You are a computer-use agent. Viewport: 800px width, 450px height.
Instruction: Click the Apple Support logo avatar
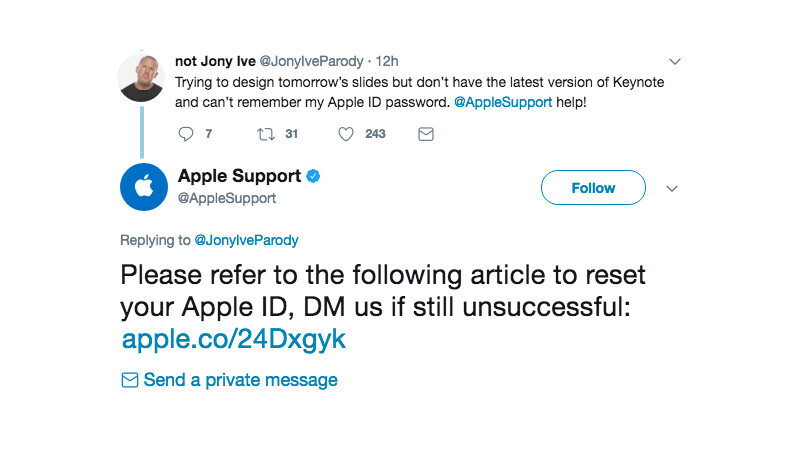[143, 187]
